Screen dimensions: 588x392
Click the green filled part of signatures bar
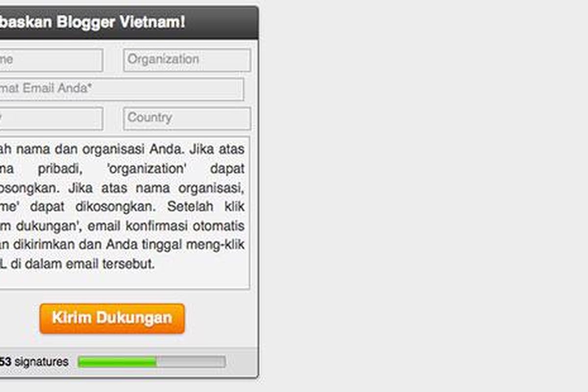[117, 362]
